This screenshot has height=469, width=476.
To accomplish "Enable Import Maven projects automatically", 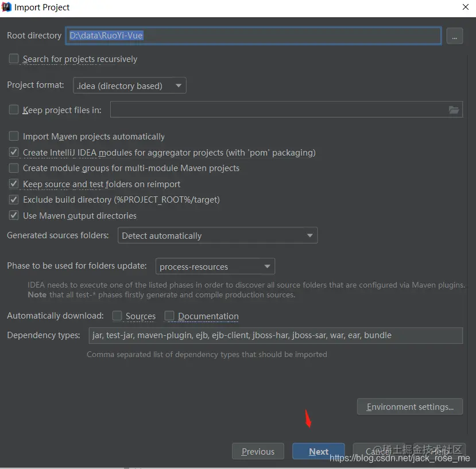I will pyautogui.click(x=14, y=136).
